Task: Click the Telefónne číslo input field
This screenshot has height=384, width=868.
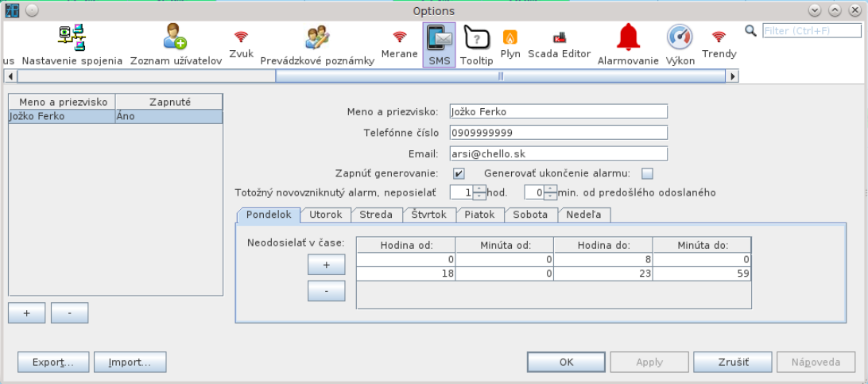Action: coord(557,132)
